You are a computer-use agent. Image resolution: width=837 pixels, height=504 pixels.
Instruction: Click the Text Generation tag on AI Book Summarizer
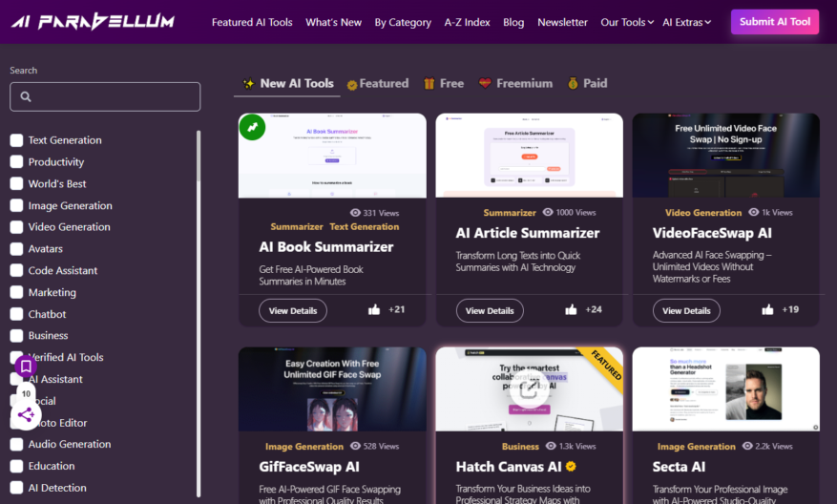point(364,227)
